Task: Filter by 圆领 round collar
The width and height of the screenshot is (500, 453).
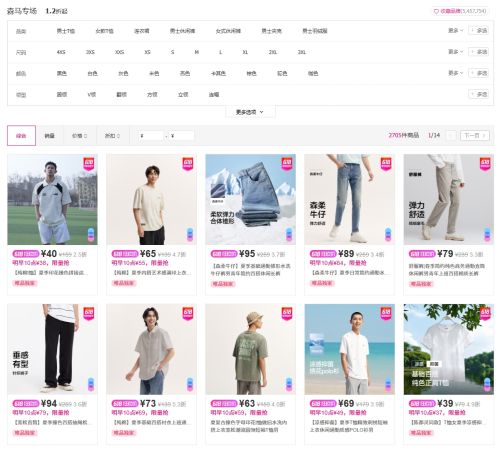Action: [62, 95]
